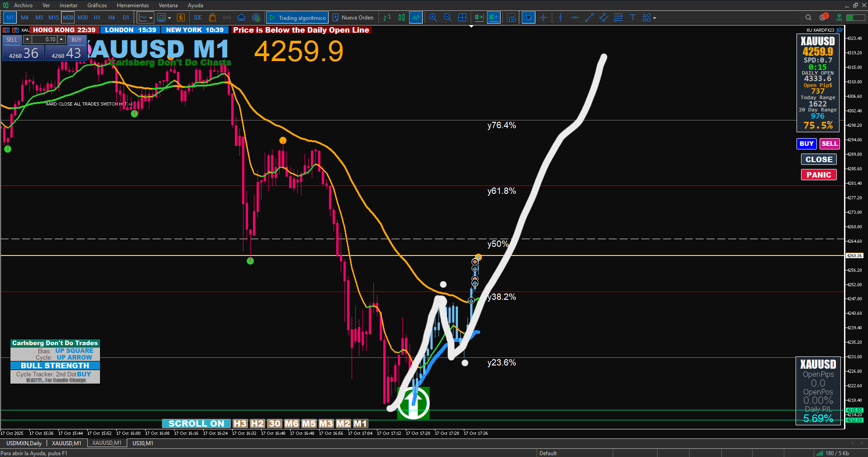Open the Insertar menu
The image size is (868, 457).
pos(68,5)
